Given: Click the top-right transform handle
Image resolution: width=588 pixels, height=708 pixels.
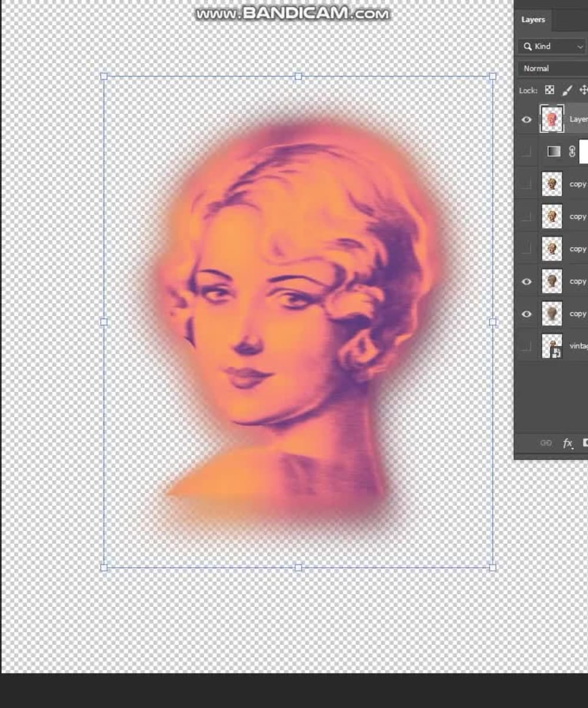Looking at the screenshot, I should click(493, 76).
